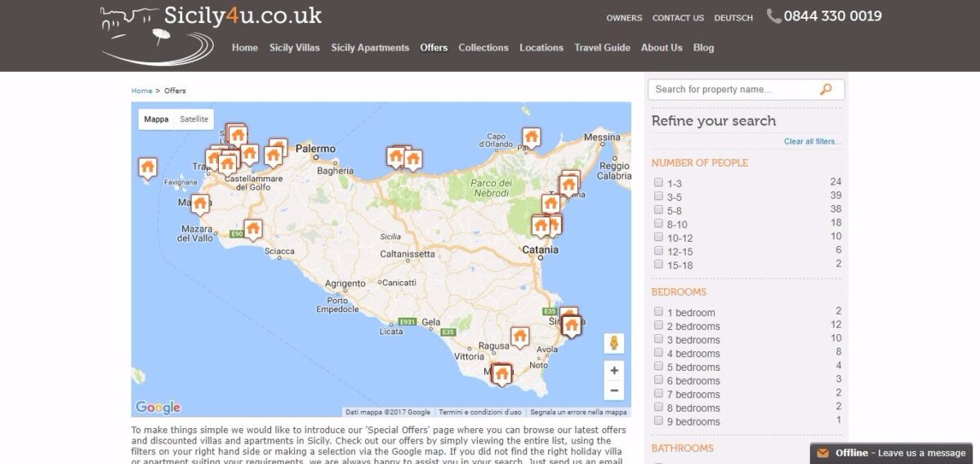This screenshot has width=980, height=464.
Task: Switch map to Satellite view
Action: (x=194, y=119)
